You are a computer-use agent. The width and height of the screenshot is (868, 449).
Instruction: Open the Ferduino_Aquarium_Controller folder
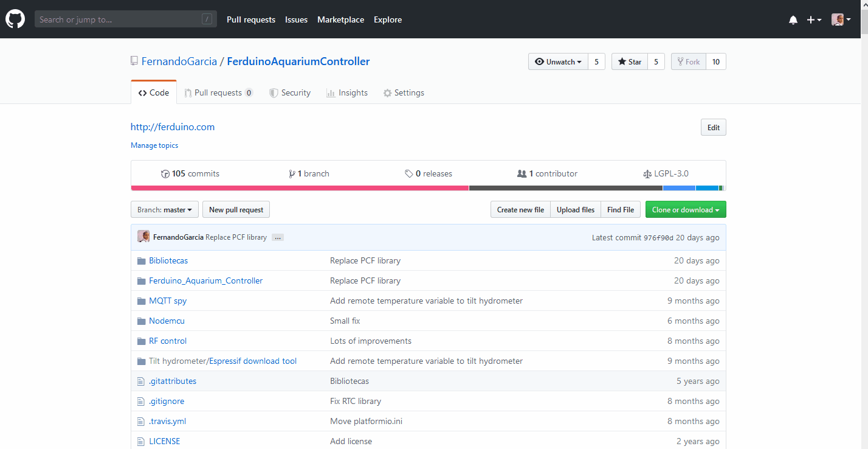(x=205, y=280)
